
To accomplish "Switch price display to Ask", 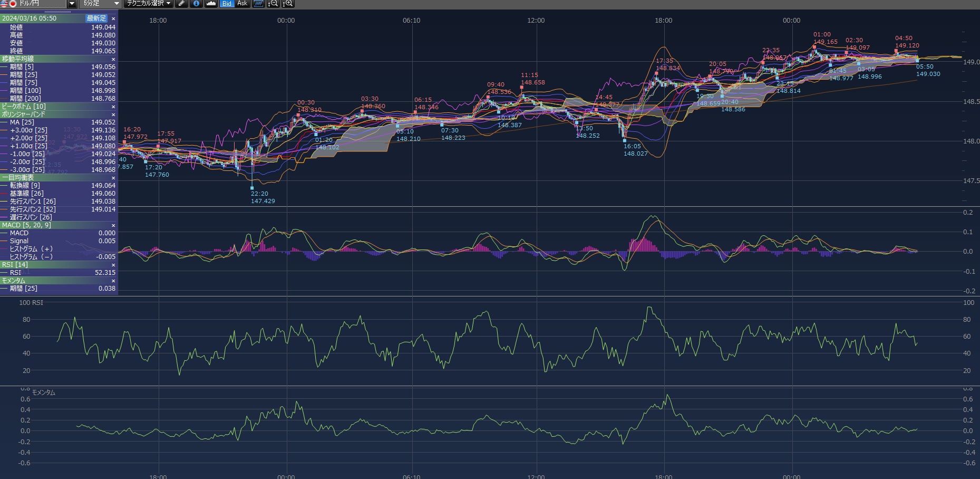I will [x=242, y=4].
